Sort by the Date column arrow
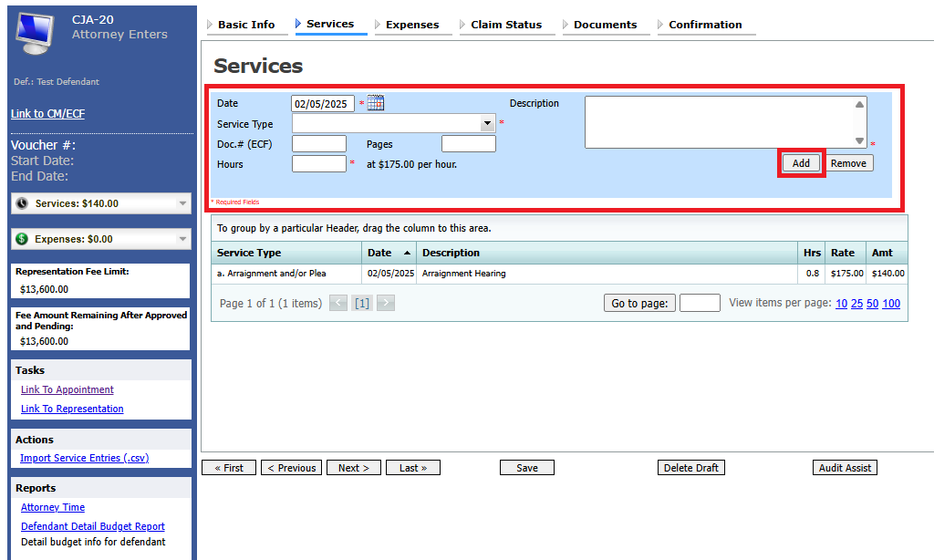Screen dimensions: 934x560 (x=406, y=253)
